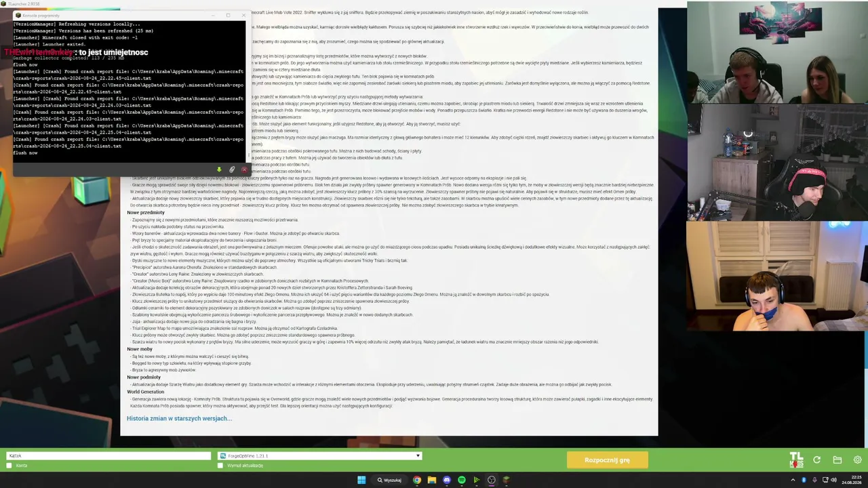Click red clear icon in developer console
868x488 pixels.
tap(244, 169)
